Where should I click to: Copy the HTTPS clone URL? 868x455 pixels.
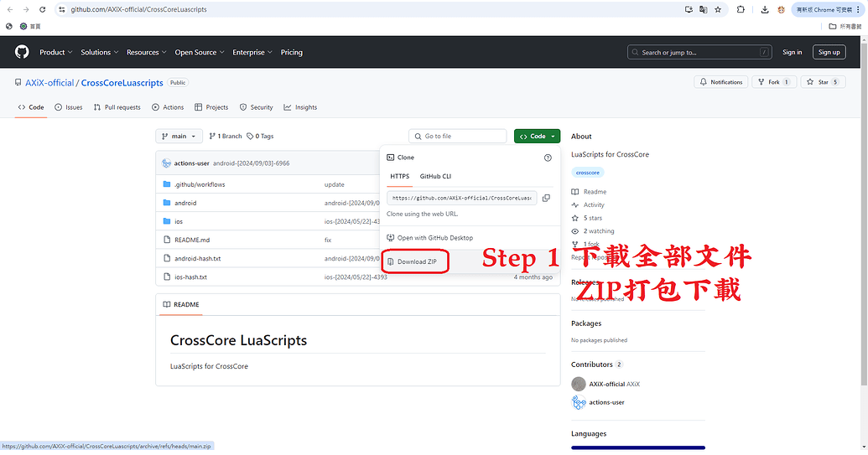point(546,198)
